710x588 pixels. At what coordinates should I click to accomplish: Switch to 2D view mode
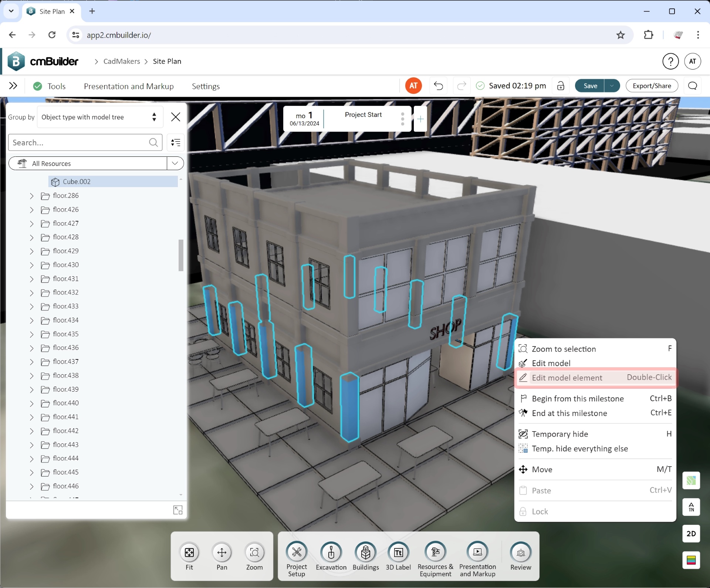pos(691,534)
